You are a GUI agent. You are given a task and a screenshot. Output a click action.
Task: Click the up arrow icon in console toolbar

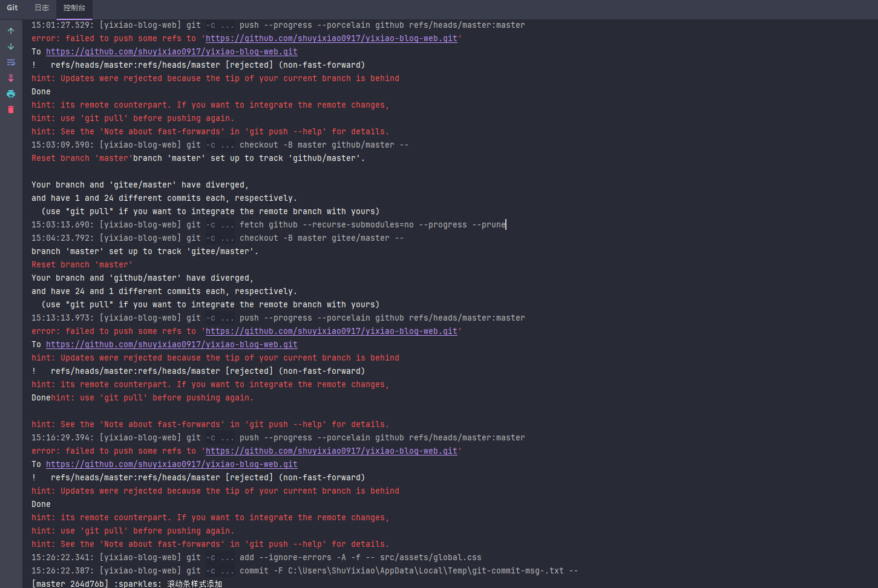[x=11, y=31]
